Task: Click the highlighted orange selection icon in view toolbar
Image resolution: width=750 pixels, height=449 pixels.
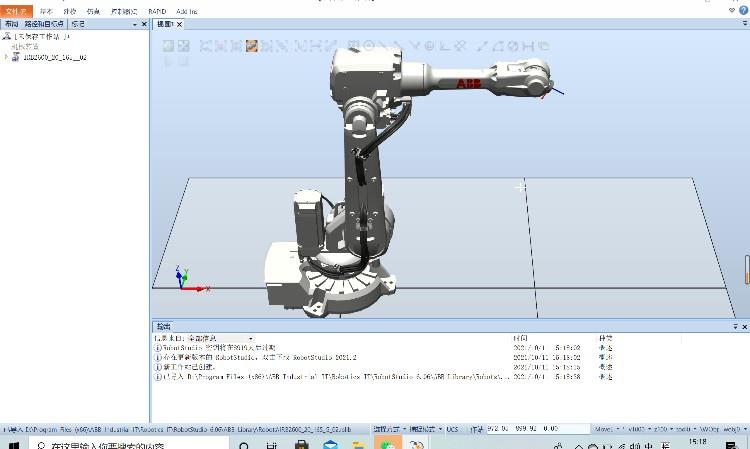Action: 252,45
